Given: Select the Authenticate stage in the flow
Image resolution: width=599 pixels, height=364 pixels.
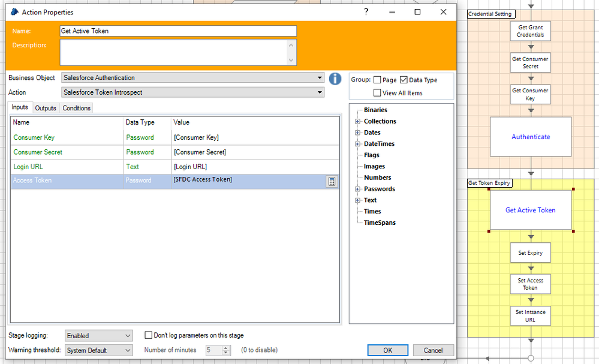Looking at the screenshot, I should 531,137.
